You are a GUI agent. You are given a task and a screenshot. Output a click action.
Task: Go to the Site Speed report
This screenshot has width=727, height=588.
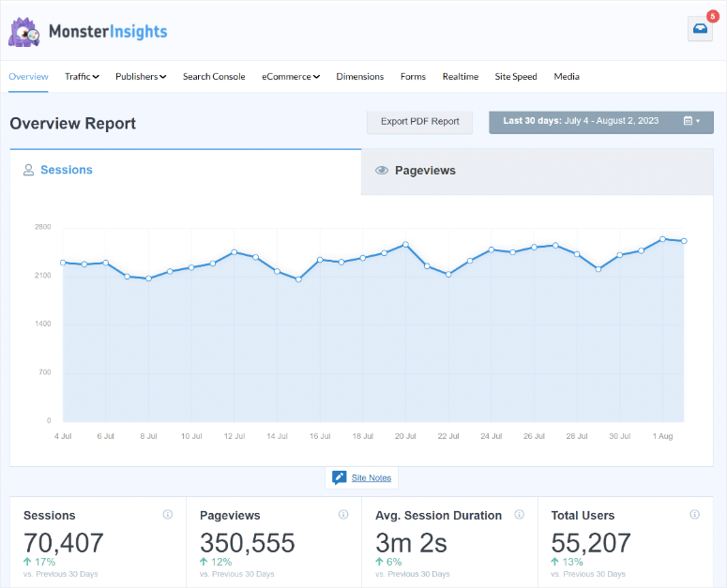click(x=516, y=77)
